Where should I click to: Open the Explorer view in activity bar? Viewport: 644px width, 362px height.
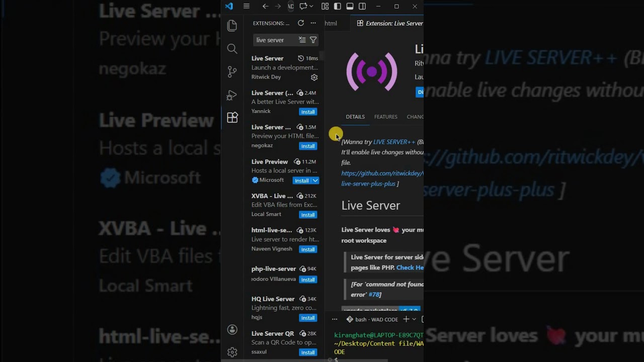coord(232,26)
